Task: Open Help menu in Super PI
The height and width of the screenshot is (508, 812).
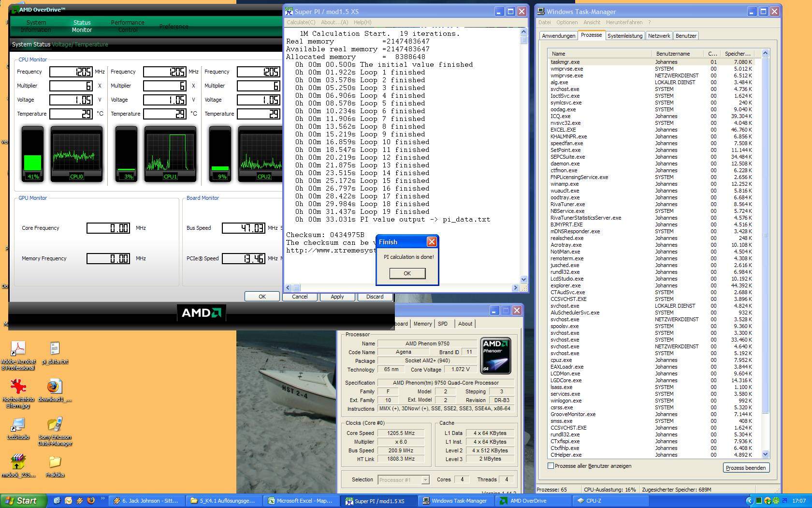Action: click(x=362, y=22)
